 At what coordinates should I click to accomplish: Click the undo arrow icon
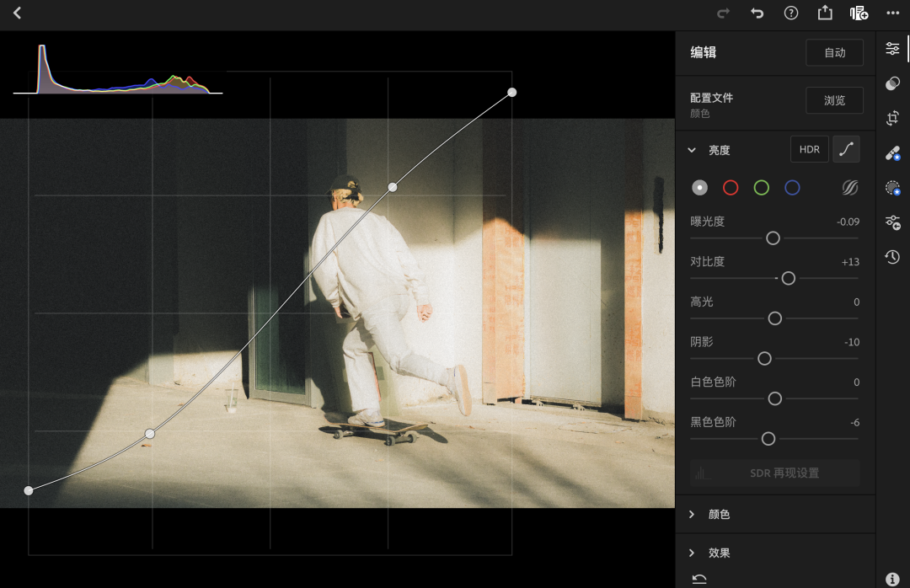coord(757,13)
